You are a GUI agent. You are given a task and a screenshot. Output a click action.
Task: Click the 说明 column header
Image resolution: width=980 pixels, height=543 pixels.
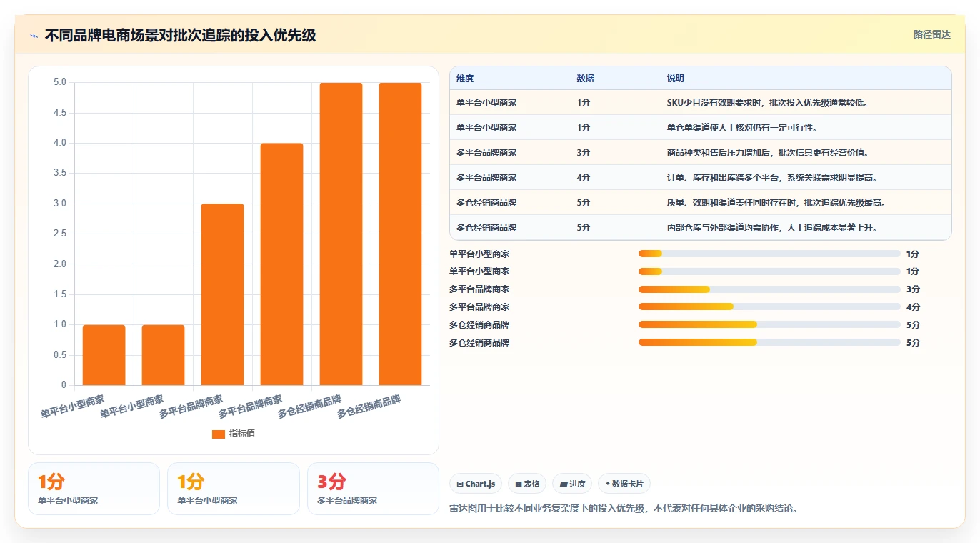coord(676,79)
